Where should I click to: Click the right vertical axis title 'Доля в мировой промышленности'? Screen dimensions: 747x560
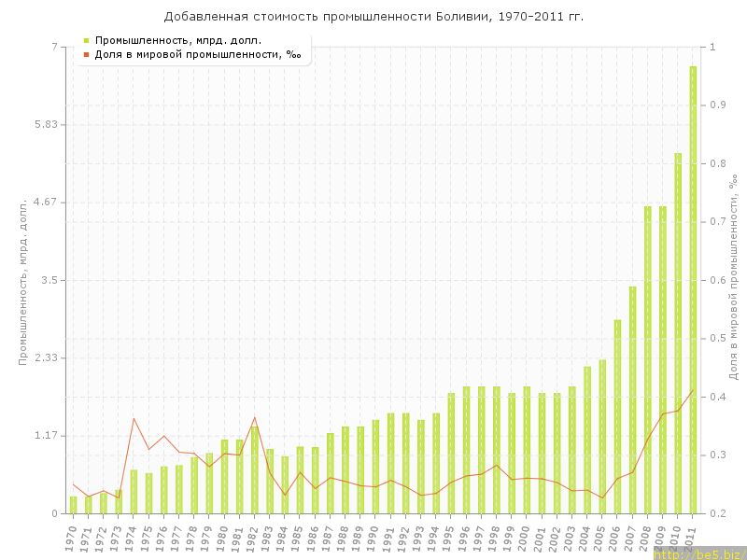tap(734, 277)
